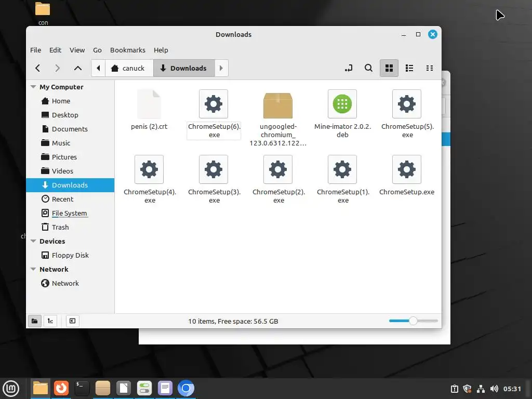Open the Linux Mint start menu
Viewport: 532px width, 399px height.
click(11, 389)
